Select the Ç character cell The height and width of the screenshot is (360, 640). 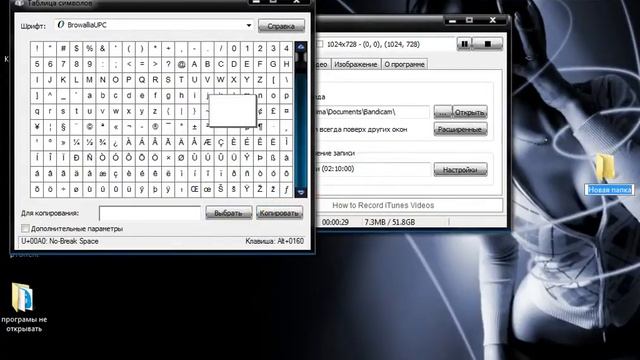pos(220,142)
